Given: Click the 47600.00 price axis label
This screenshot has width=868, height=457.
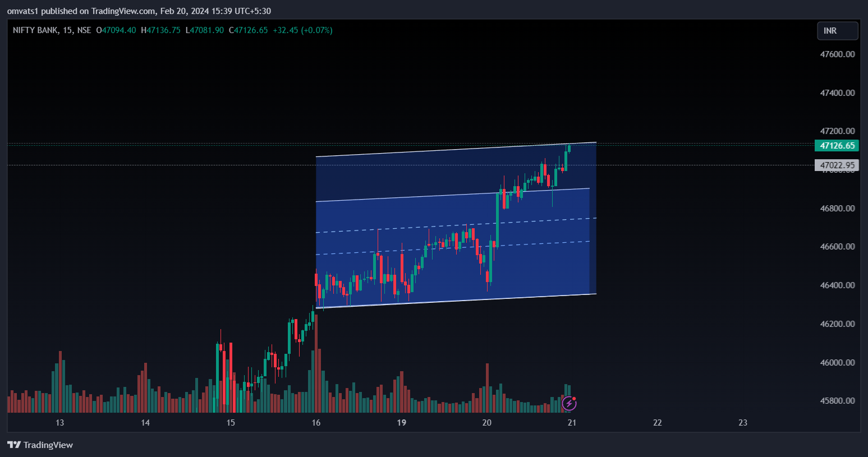Looking at the screenshot, I should 837,54.
